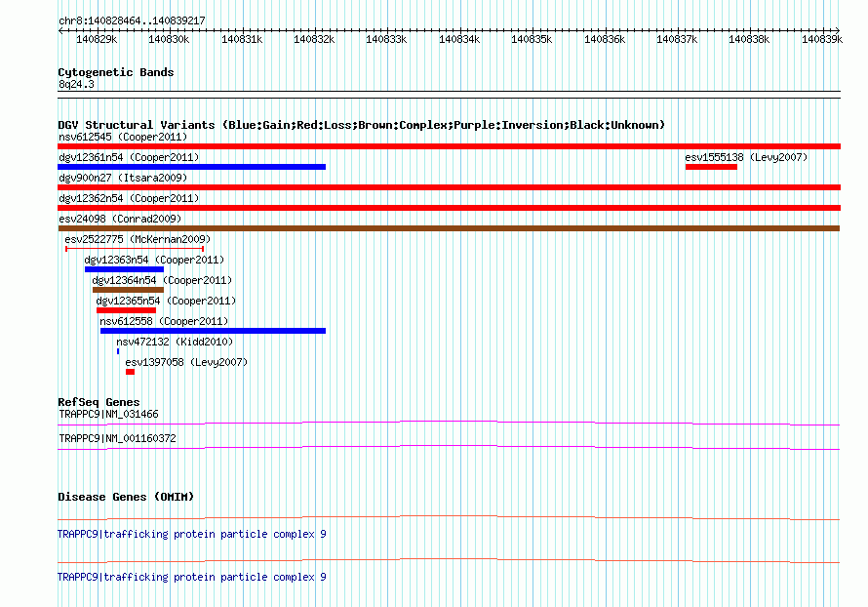Image resolution: width=868 pixels, height=607 pixels.
Task: Select the 8q24.3 cytogenetic band track
Action: 449,95
